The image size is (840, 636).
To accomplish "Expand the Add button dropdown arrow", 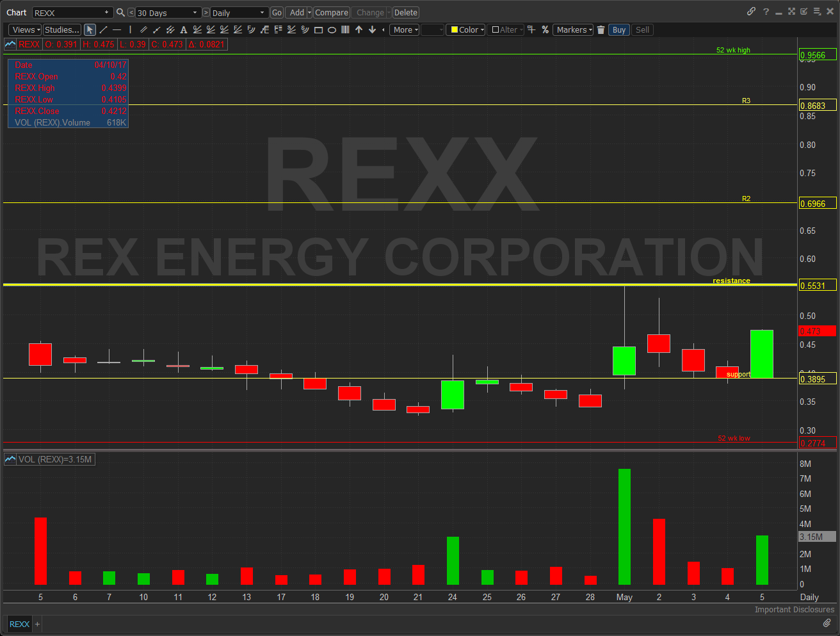I will (310, 13).
